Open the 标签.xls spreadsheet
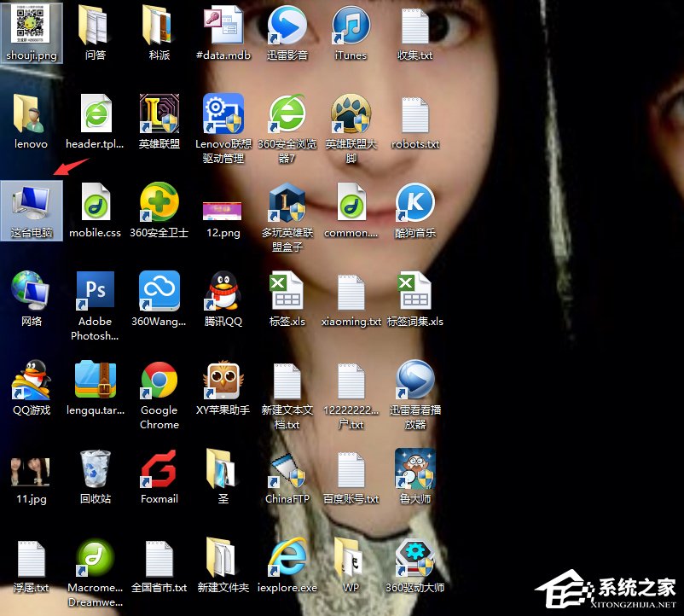684x616 pixels. [x=287, y=290]
